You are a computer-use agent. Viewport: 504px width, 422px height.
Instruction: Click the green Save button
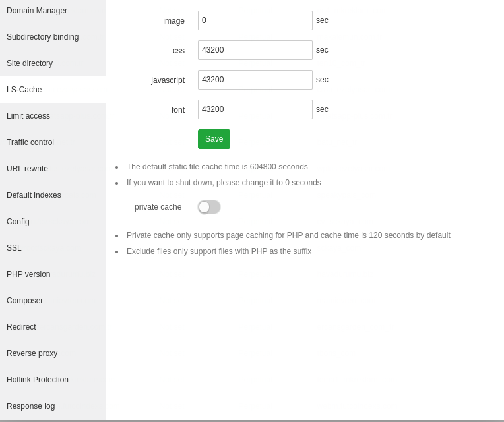214,139
